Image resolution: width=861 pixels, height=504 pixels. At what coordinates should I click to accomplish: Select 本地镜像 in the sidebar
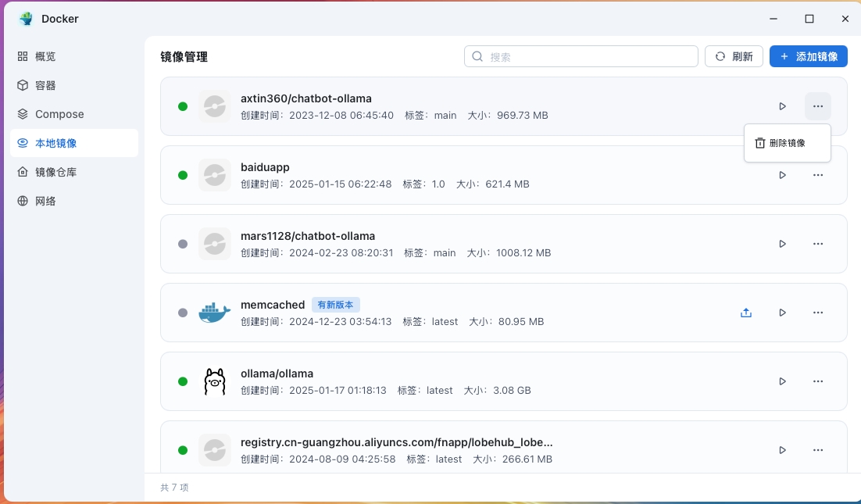click(74, 143)
